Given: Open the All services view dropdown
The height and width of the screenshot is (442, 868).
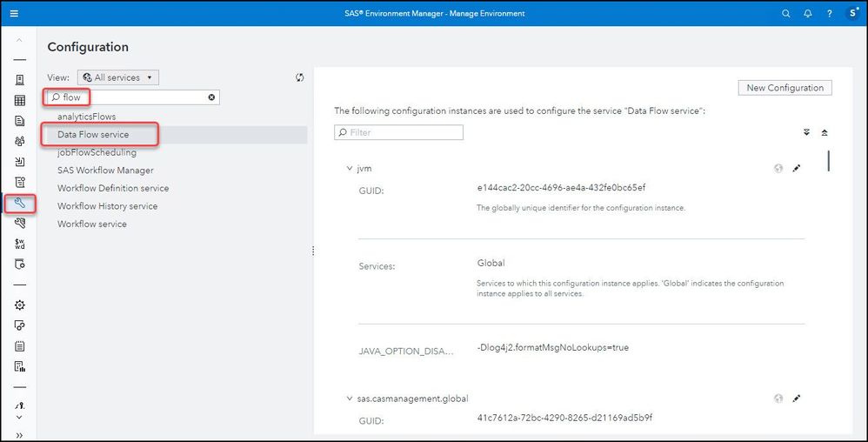Looking at the screenshot, I should tap(118, 77).
